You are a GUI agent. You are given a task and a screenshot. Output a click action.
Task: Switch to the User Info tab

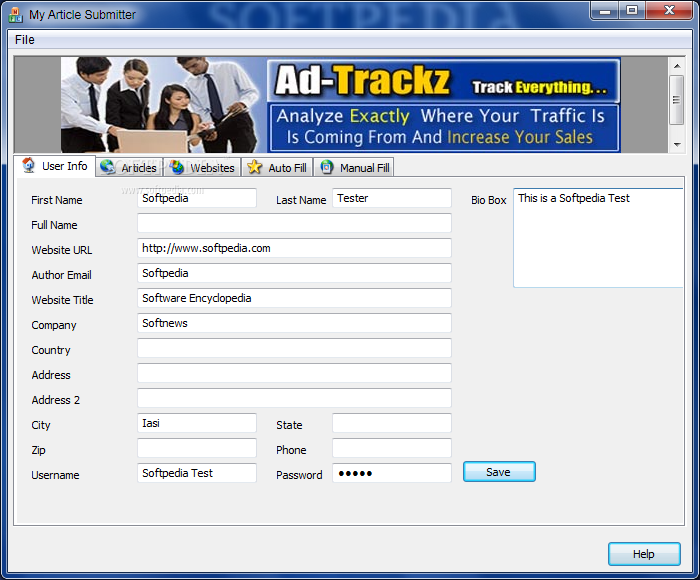pyautogui.click(x=54, y=166)
